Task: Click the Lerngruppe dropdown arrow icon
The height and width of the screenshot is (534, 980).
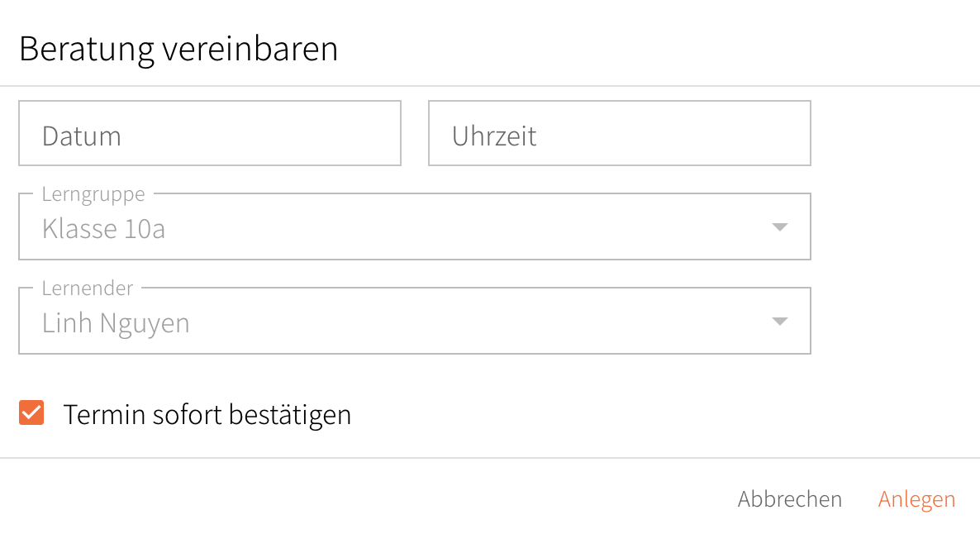Action: (x=779, y=227)
